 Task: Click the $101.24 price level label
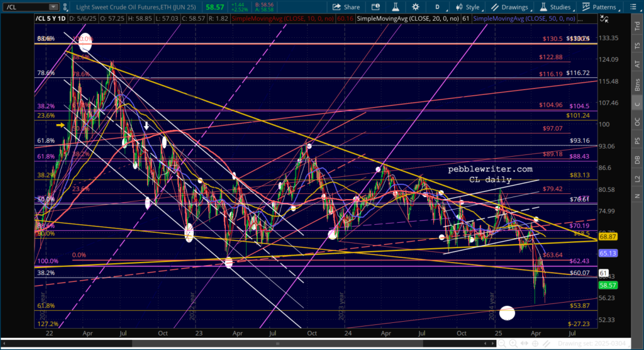tap(578, 115)
